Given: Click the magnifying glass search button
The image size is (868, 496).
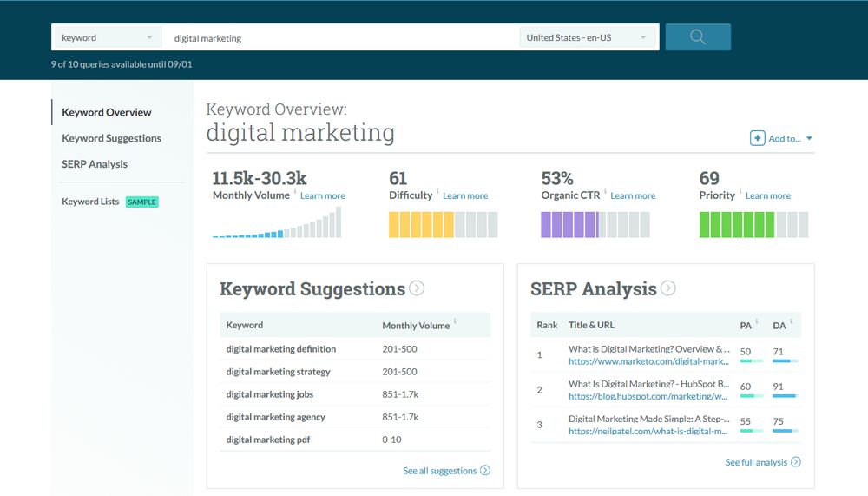Looking at the screenshot, I should (x=698, y=37).
